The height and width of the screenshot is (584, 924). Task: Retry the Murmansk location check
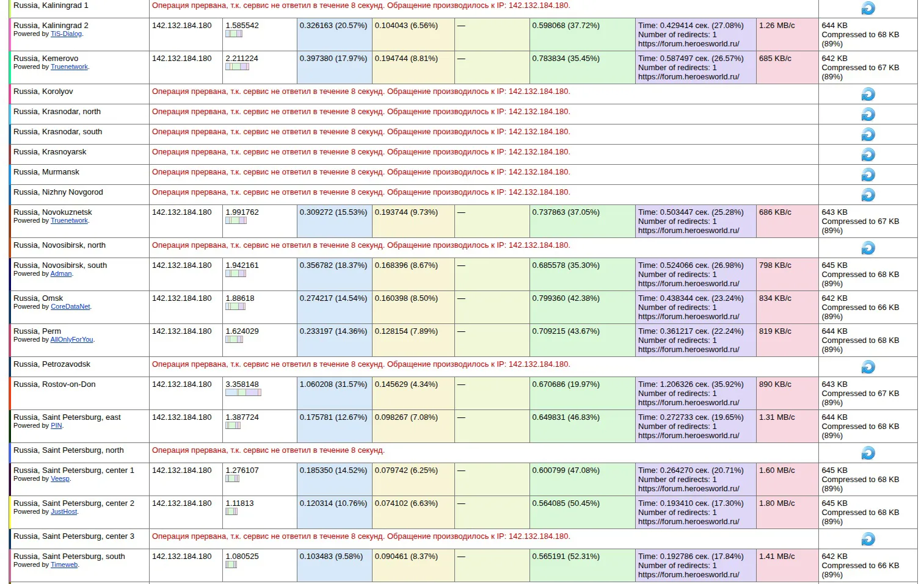click(868, 175)
